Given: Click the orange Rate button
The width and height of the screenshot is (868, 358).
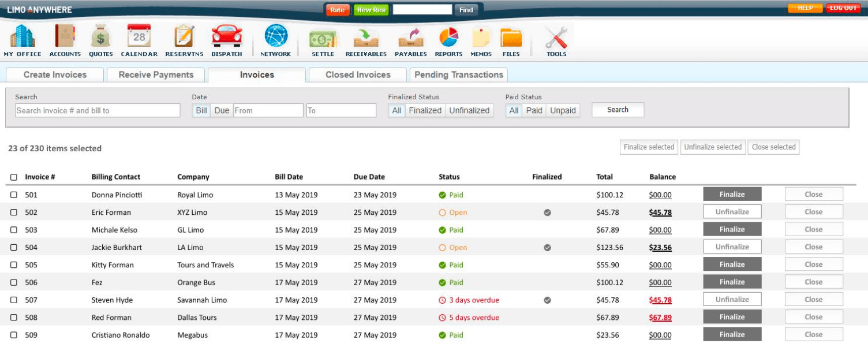Looking at the screenshot, I should (x=338, y=10).
